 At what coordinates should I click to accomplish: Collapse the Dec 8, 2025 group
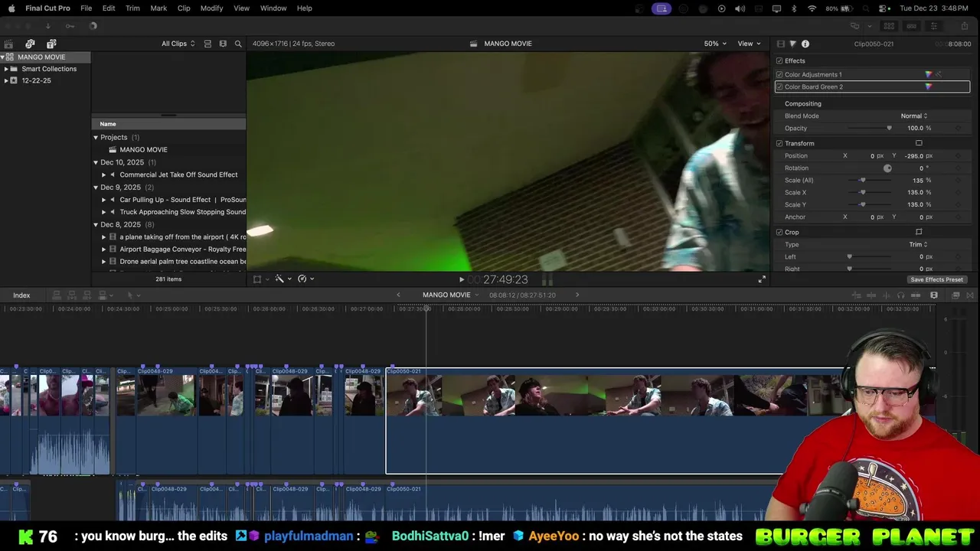pyautogui.click(x=96, y=224)
